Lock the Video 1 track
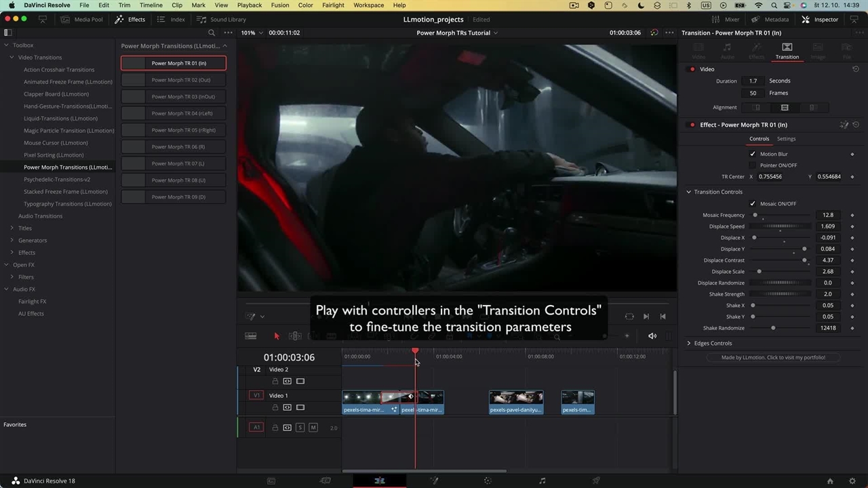This screenshot has height=488, width=868. [275, 407]
